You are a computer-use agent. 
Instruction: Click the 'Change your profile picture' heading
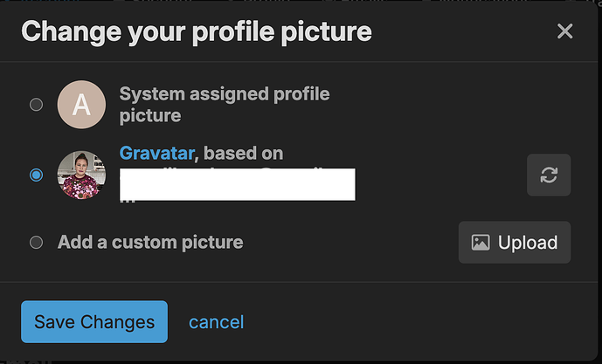197,32
